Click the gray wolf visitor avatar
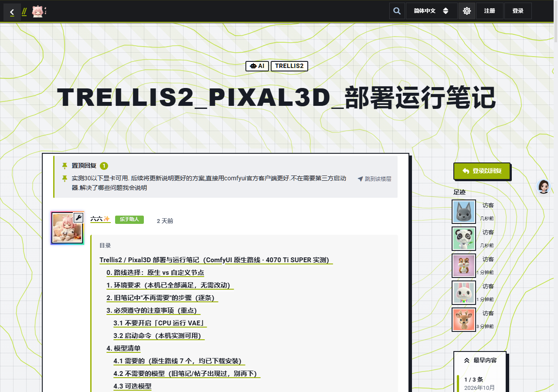The height and width of the screenshot is (392, 558). (464, 212)
